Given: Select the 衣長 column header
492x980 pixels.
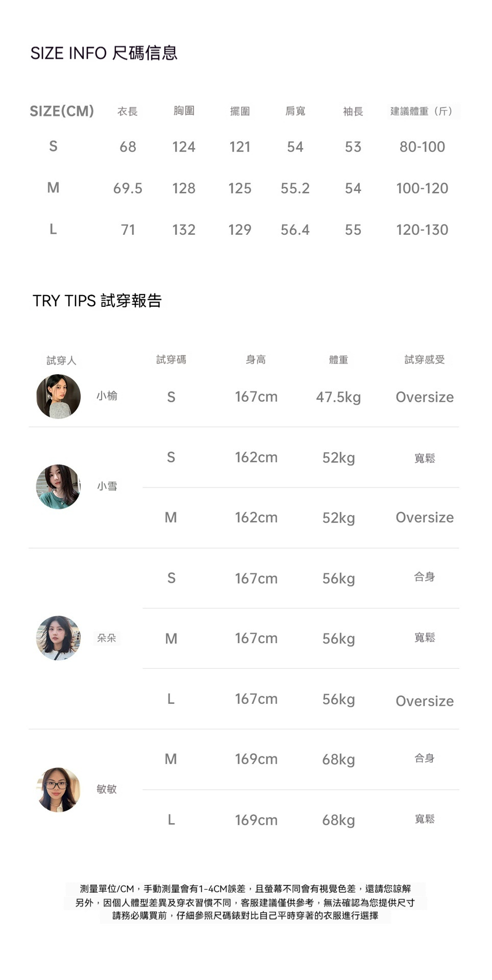Looking at the screenshot, I should click(128, 111).
